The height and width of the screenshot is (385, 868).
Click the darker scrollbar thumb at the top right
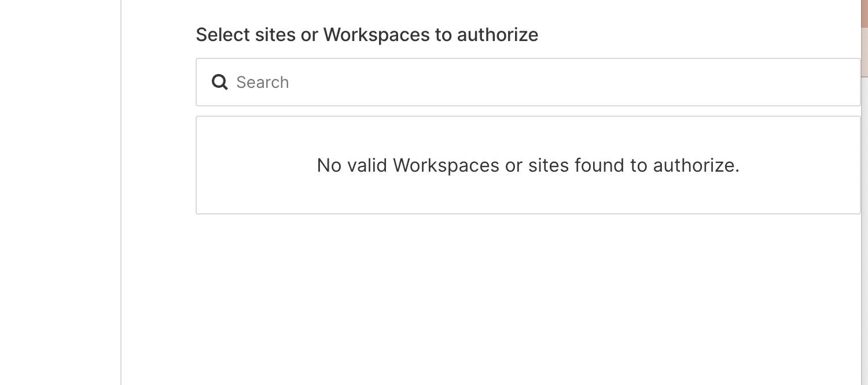(865, 38)
